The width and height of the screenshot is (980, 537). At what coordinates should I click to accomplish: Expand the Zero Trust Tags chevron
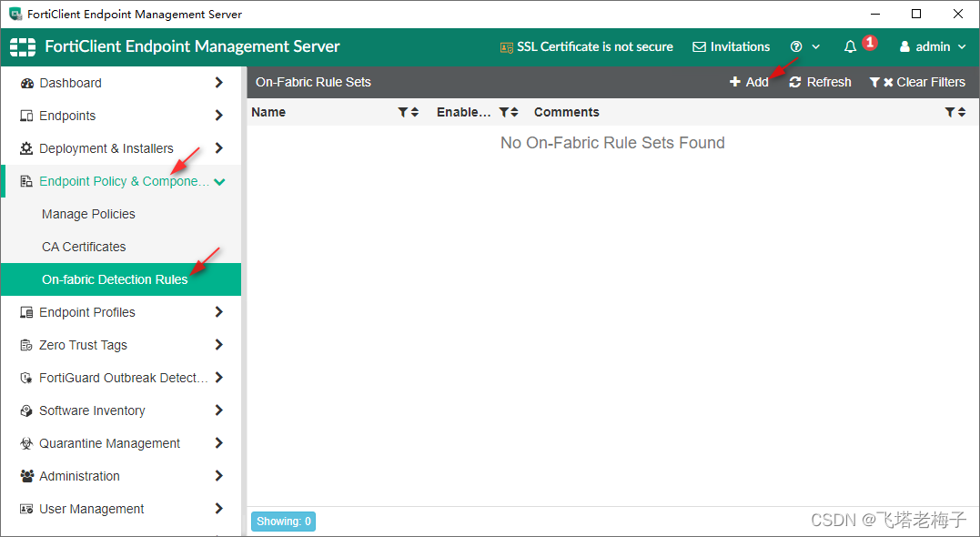(218, 344)
